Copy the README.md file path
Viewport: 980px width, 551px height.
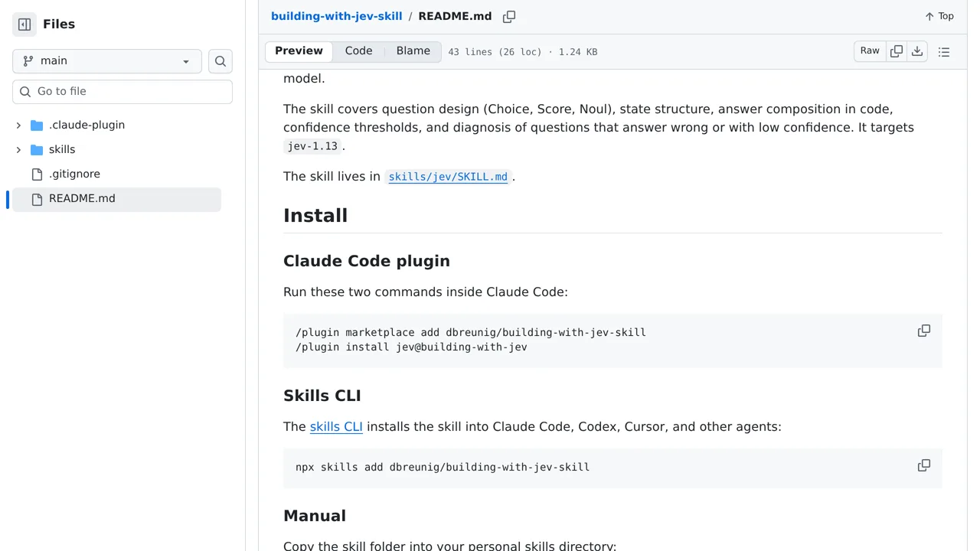(509, 17)
